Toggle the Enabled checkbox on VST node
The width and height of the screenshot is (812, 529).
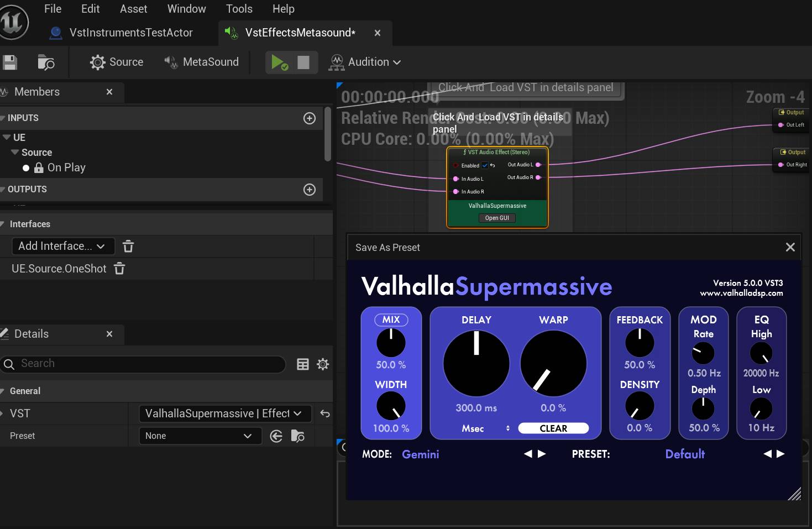point(485,165)
